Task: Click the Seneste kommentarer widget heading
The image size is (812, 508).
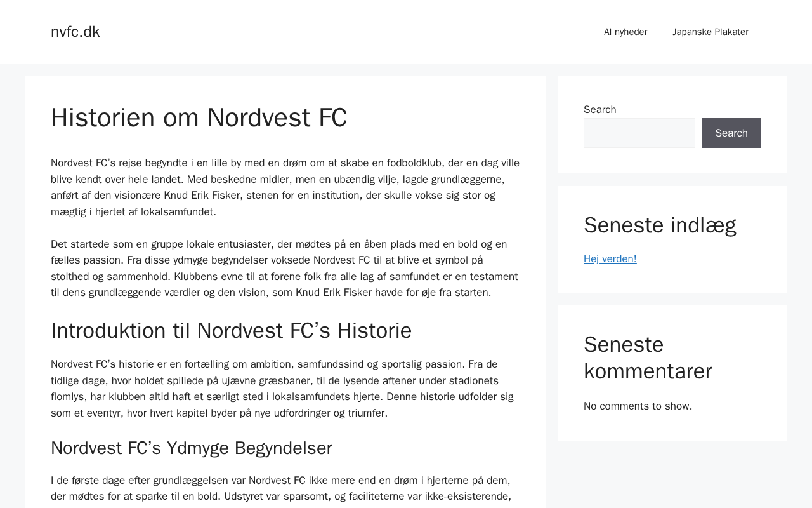Action: click(647, 358)
